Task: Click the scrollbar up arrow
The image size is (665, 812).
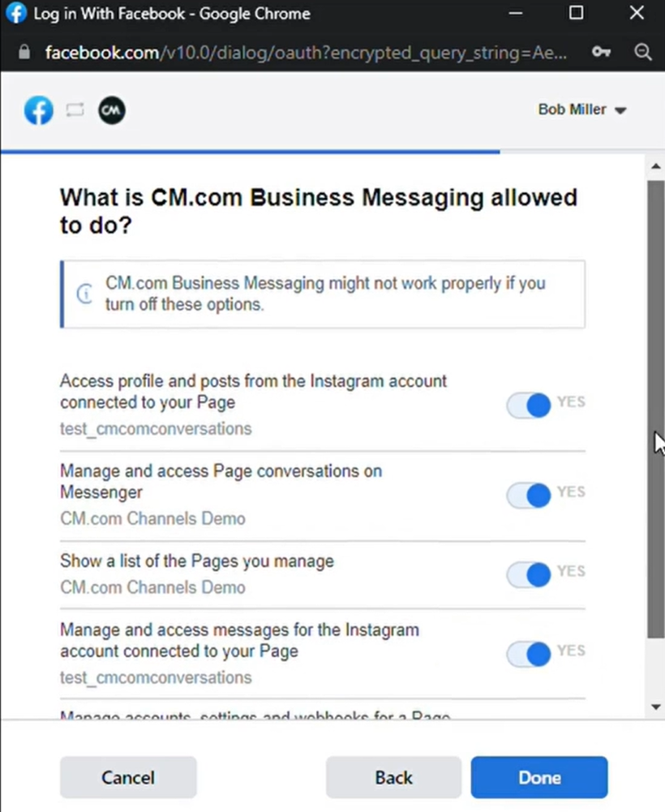Action: coord(656,166)
